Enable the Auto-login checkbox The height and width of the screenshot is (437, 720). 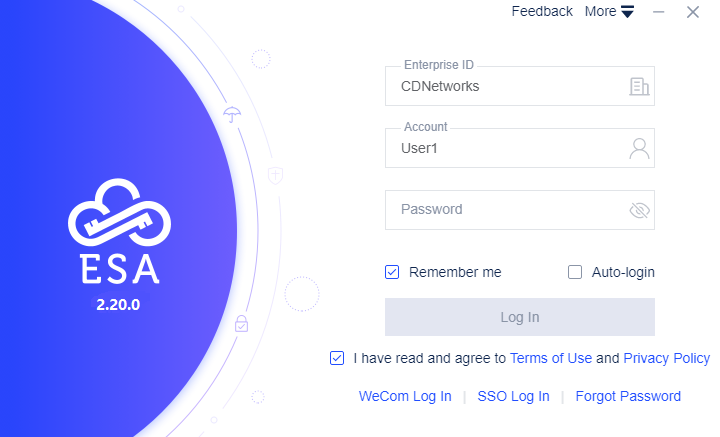click(574, 272)
